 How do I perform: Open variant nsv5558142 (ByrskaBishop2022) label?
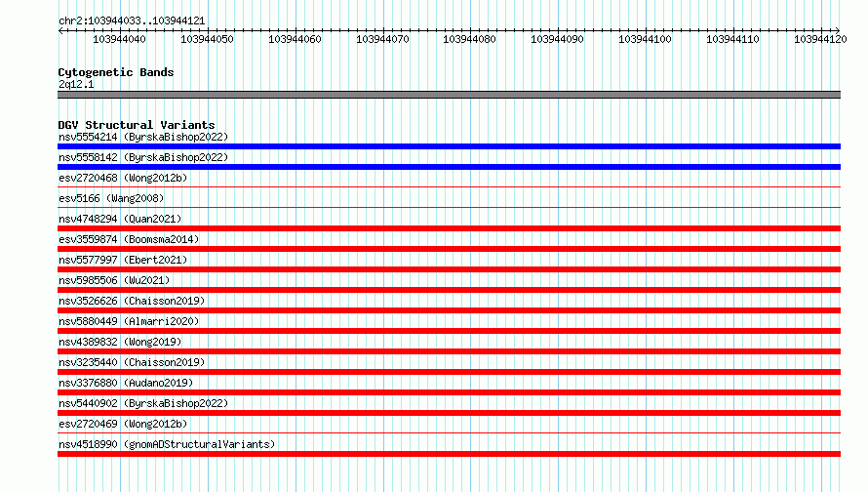[x=143, y=157]
